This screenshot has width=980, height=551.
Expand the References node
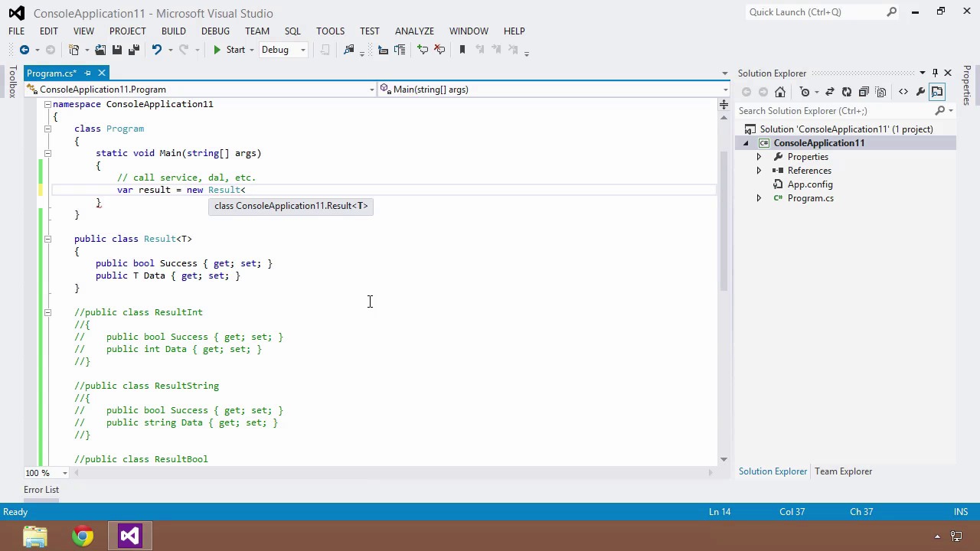point(759,171)
